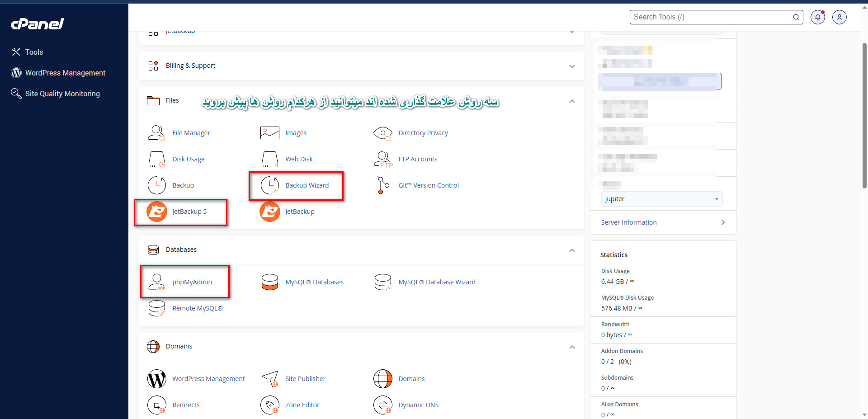Launch phpMyAdmin from Databases section
Screen dimensions: 868x419
[192, 282]
